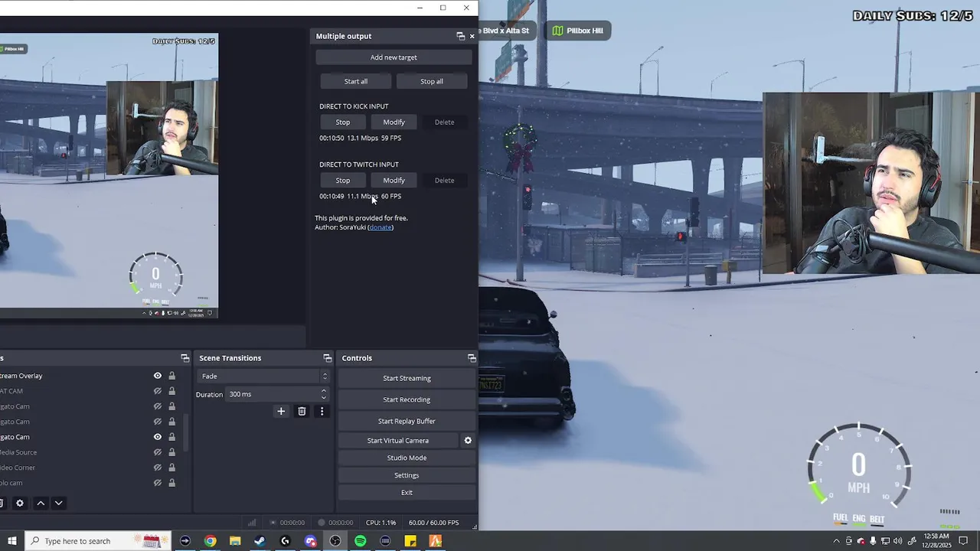Enable Studio Mode
980x551 pixels.
click(407, 458)
